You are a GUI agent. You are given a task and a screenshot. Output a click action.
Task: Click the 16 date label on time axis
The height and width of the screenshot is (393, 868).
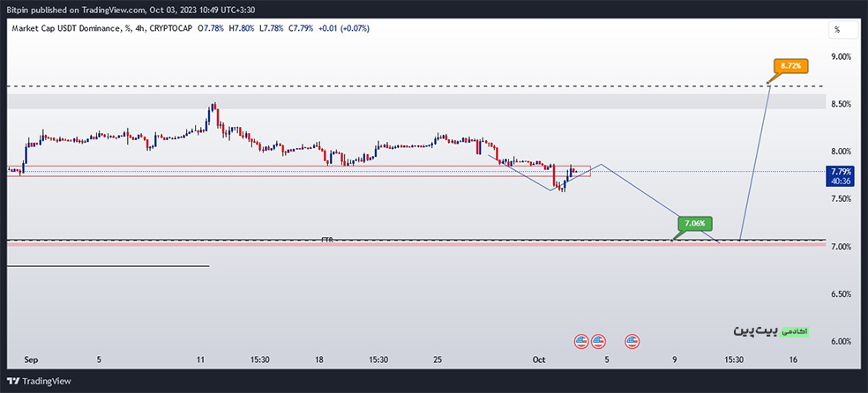click(793, 360)
